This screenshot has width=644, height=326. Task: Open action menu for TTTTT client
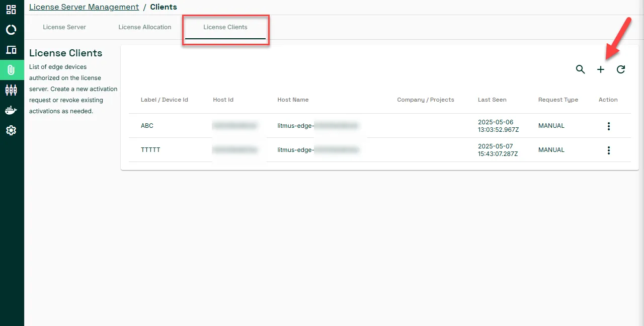click(x=609, y=150)
